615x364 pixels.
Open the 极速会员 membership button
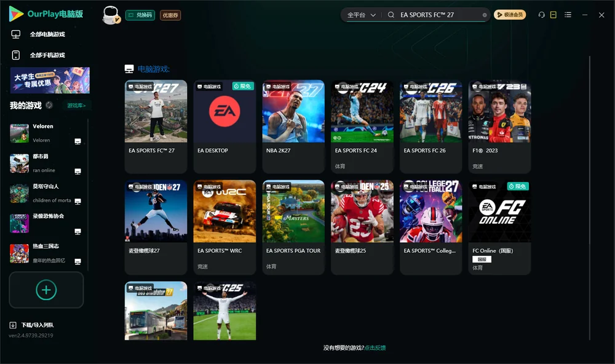click(x=510, y=15)
